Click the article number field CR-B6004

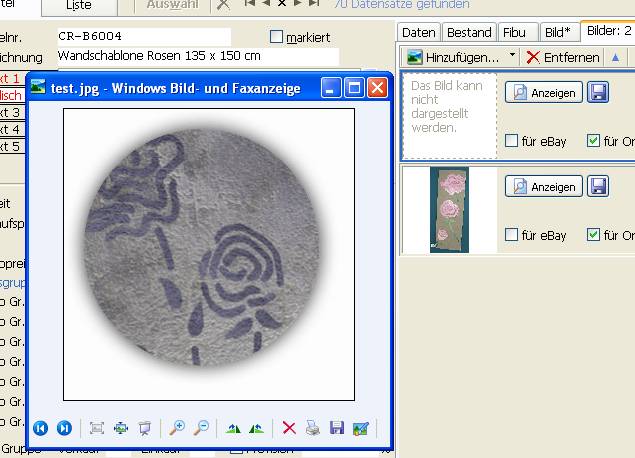[x=144, y=36]
